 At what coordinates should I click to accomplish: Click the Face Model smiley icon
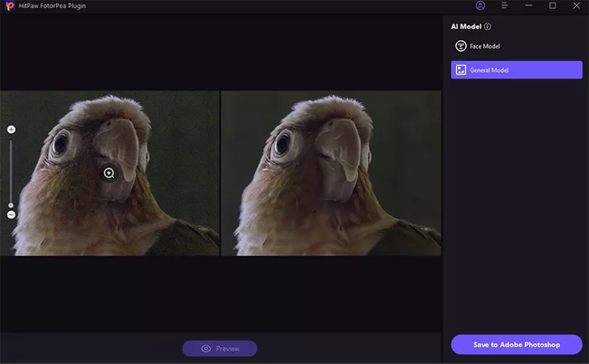point(460,46)
